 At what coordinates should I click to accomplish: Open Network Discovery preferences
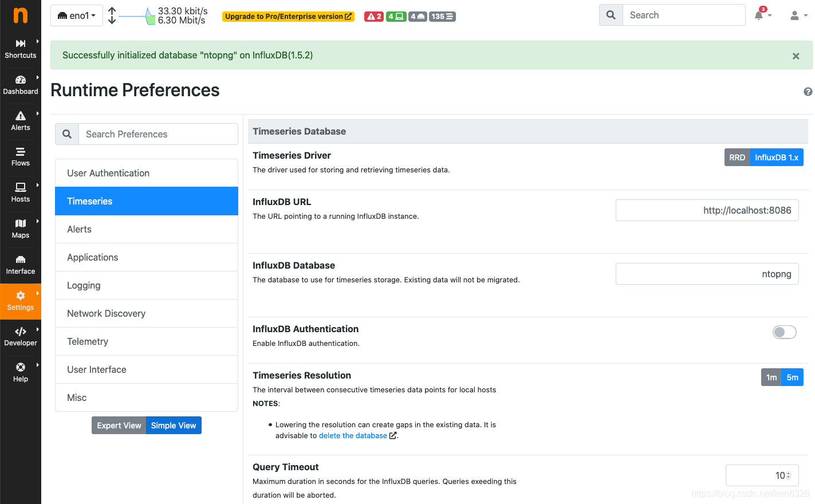click(147, 313)
